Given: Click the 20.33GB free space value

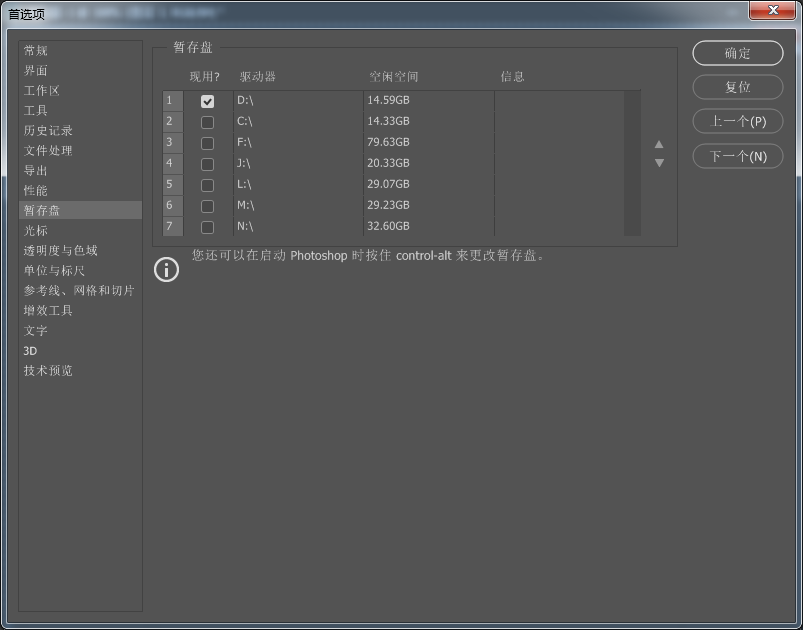Looking at the screenshot, I should pyautogui.click(x=388, y=163).
